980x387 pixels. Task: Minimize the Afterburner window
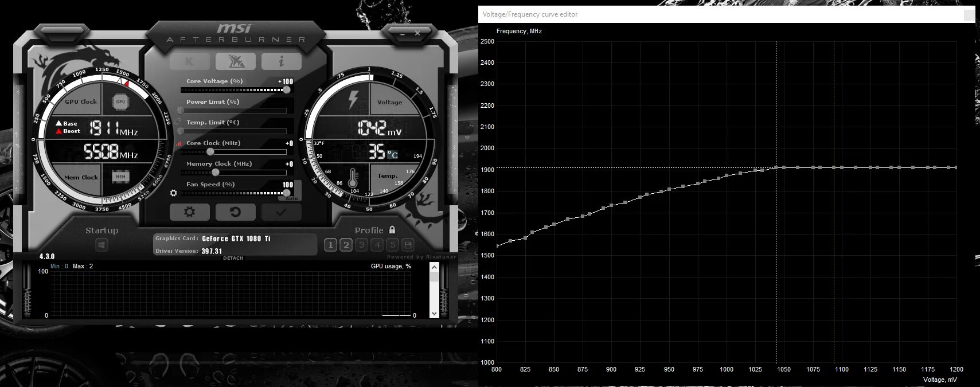402,33
